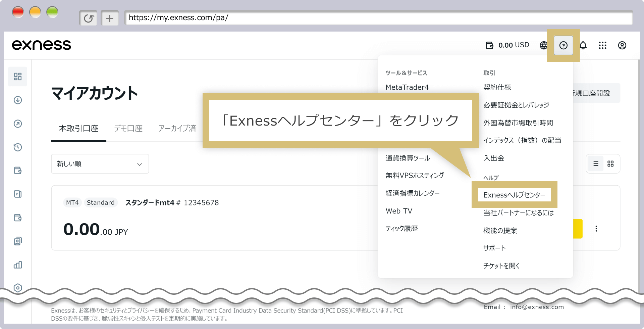The image size is (644, 329).
Task: Click the exness logo
Action: [42, 45]
